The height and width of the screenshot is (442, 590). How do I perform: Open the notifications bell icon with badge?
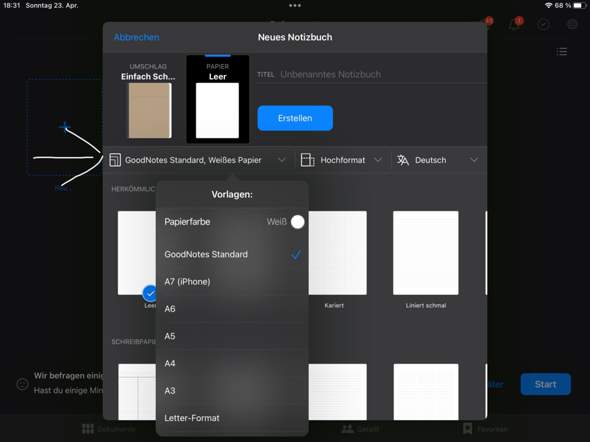(x=515, y=24)
